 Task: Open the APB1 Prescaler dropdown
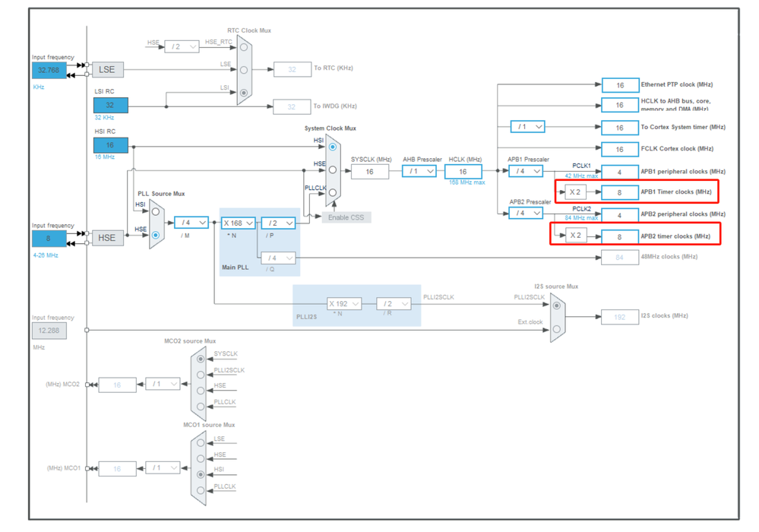(x=526, y=171)
